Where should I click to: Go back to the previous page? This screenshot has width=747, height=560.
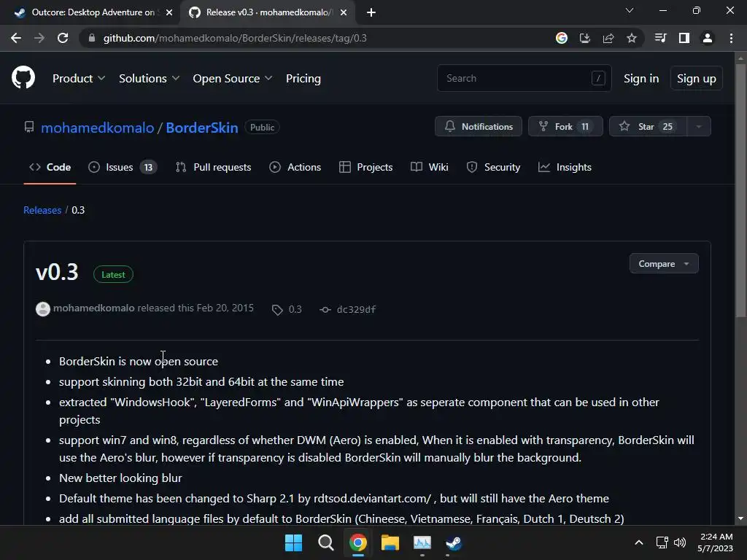pos(16,38)
